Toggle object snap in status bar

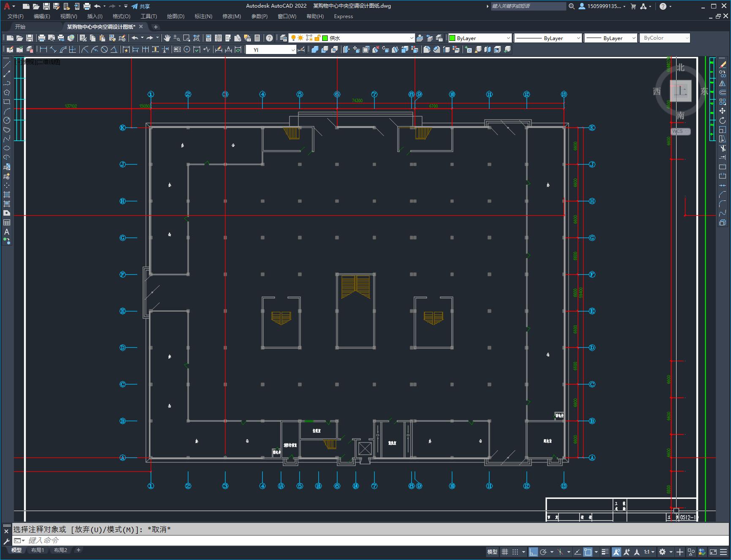click(x=587, y=552)
